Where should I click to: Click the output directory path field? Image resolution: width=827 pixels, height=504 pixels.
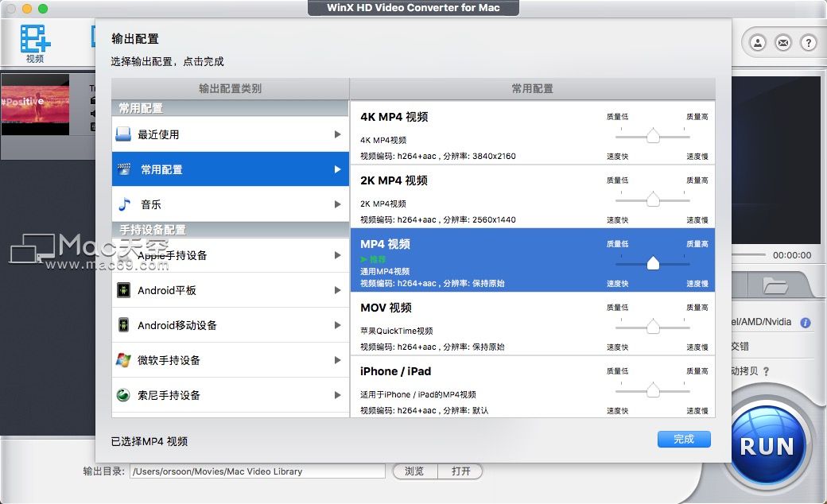pos(254,471)
